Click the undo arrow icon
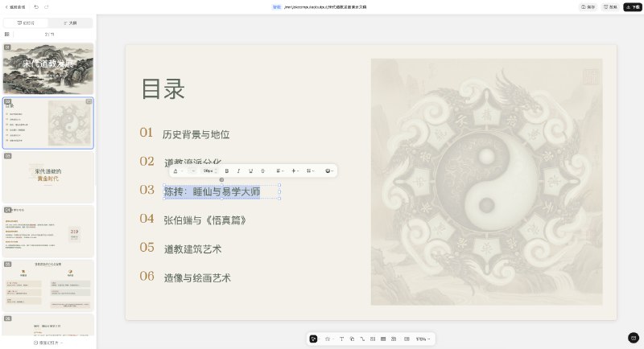The height and width of the screenshot is (349, 644). coord(36,7)
